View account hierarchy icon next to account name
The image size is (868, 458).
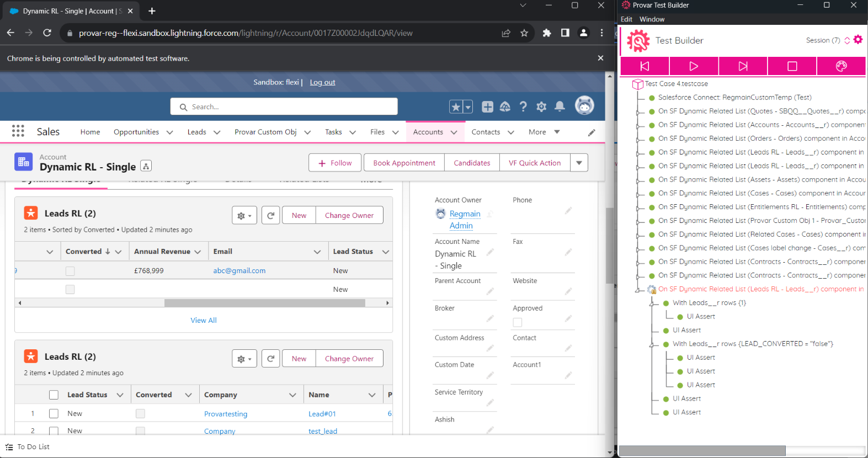[146, 166]
